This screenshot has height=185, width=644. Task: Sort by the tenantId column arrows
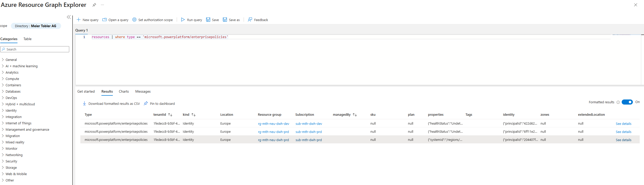(170, 115)
